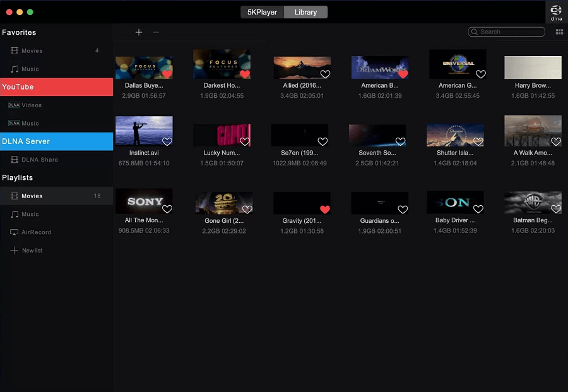Select the Gone Girl 20th Century thumbnail
Image resolution: width=568 pixels, height=392 pixels.
click(x=224, y=203)
